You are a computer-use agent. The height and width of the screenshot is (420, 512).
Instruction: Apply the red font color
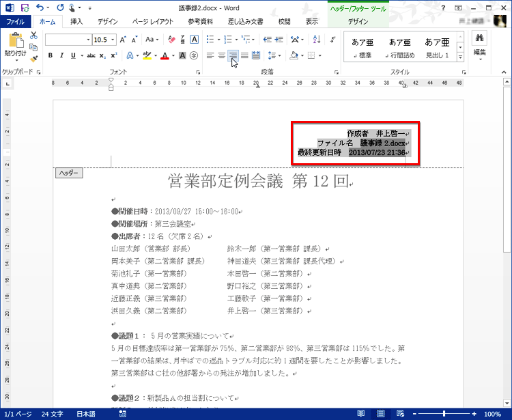tap(165, 55)
